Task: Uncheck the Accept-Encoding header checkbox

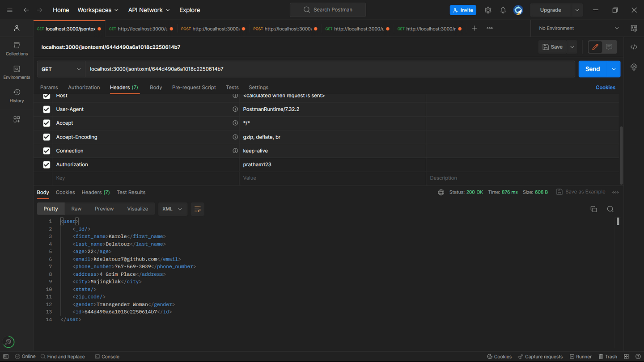Action: (x=47, y=137)
